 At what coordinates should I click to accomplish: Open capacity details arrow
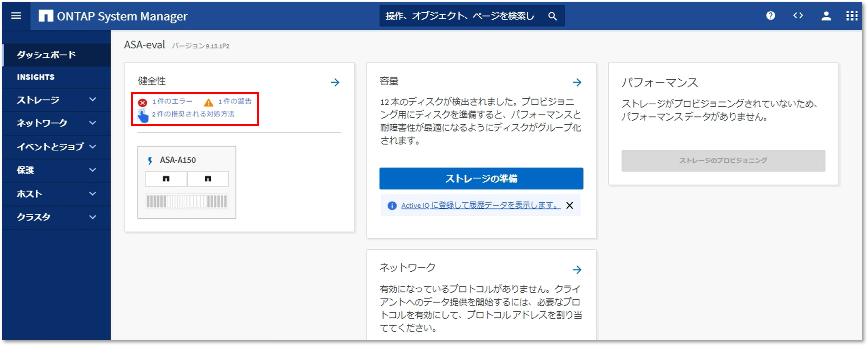(x=577, y=82)
